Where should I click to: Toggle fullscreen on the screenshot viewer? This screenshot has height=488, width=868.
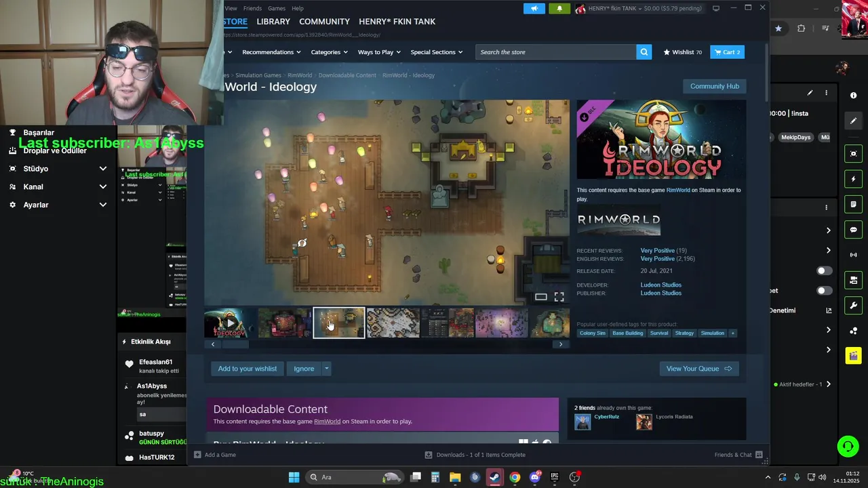[x=559, y=297]
